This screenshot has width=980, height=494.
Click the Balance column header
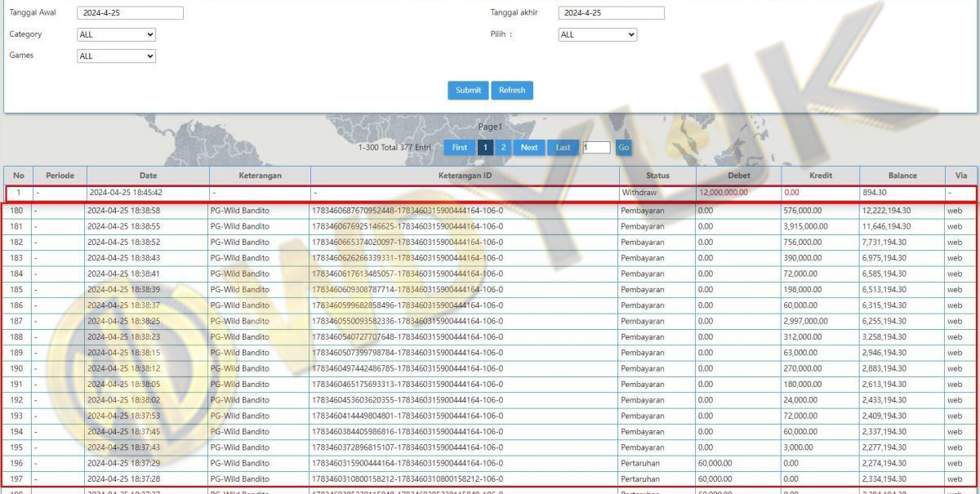coord(902,176)
